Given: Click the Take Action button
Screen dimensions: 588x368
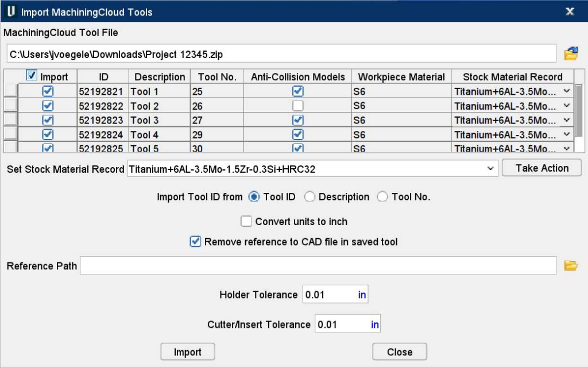Looking at the screenshot, I should pyautogui.click(x=542, y=168).
